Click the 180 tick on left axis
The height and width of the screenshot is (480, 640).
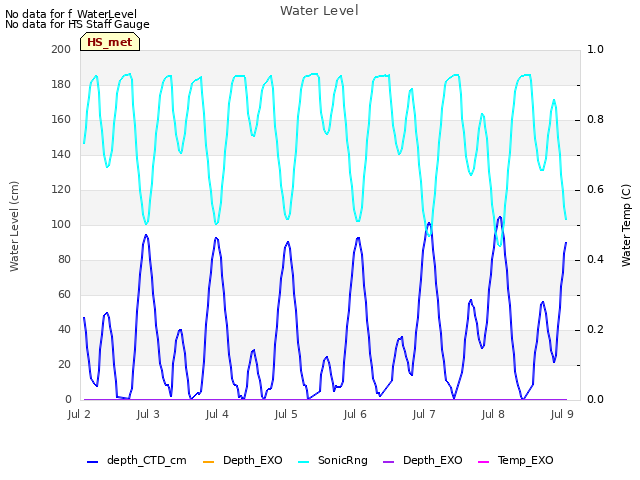tap(61, 84)
